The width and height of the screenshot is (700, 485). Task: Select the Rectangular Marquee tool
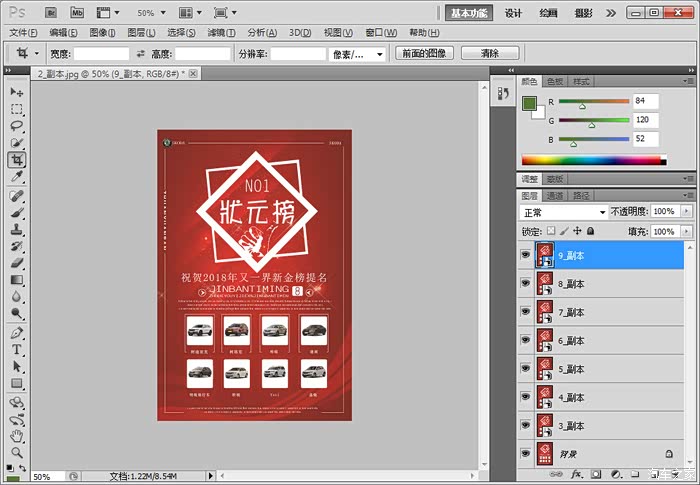coord(17,109)
